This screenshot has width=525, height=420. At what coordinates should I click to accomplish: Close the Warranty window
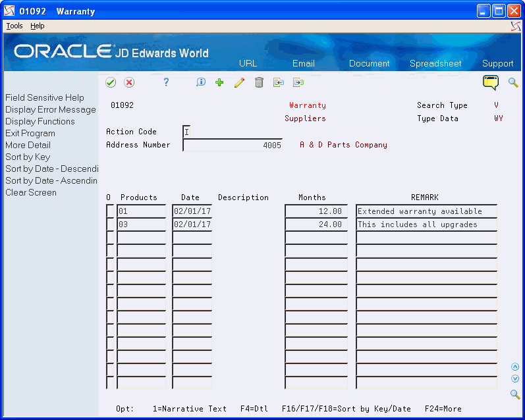click(514, 11)
